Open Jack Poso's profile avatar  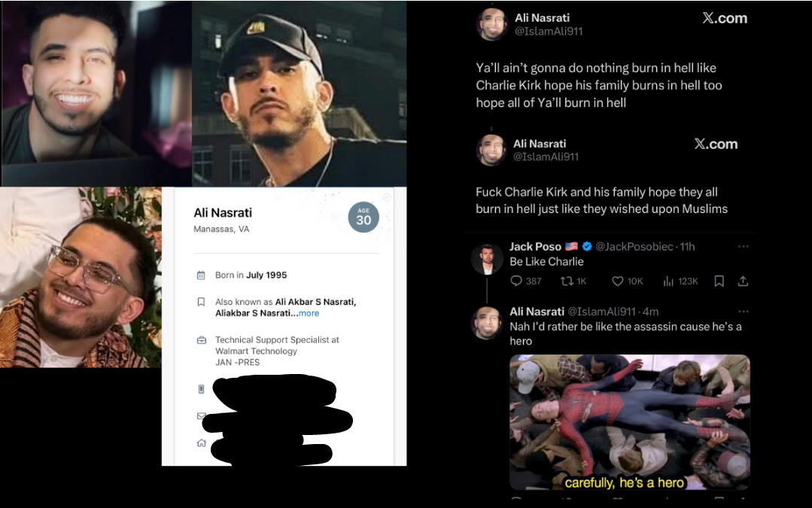tap(487, 259)
